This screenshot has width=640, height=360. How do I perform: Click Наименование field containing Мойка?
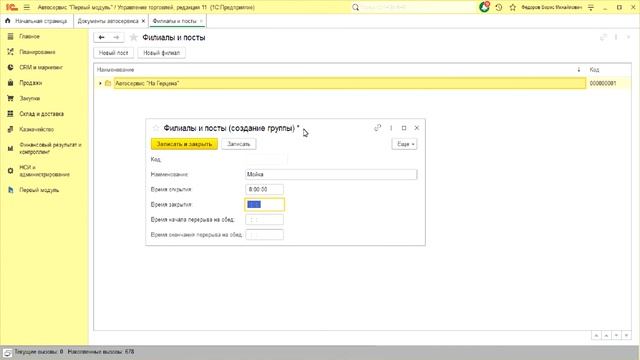click(x=331, y=174)
